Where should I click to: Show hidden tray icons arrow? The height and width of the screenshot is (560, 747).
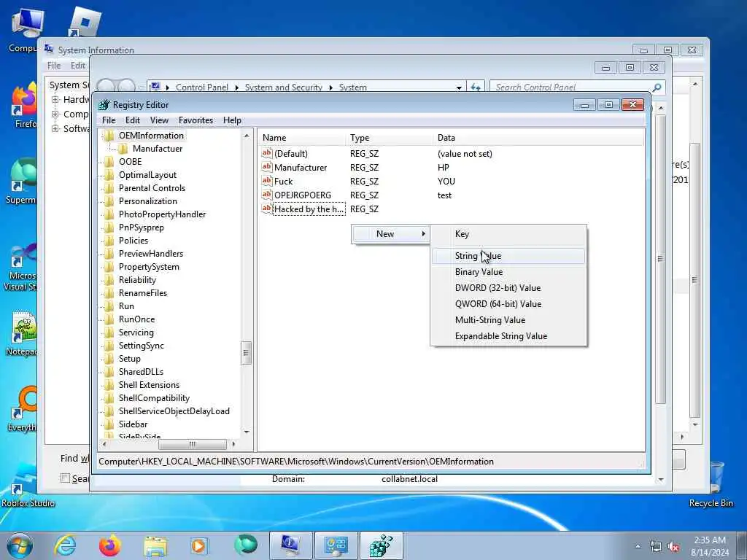point(638,546)
